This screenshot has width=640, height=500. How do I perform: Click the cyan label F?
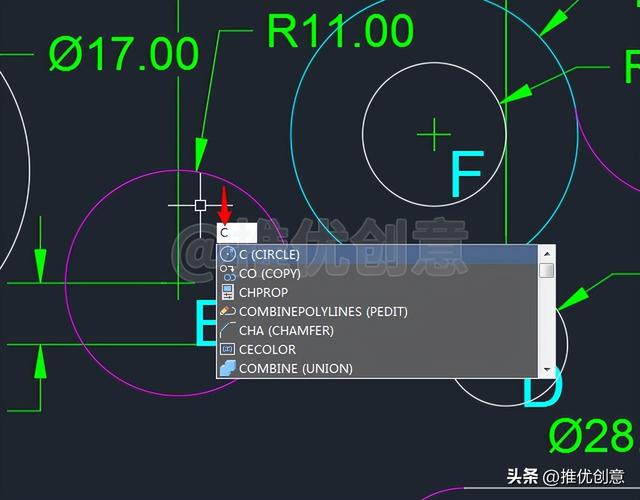(x=467, y=173)
